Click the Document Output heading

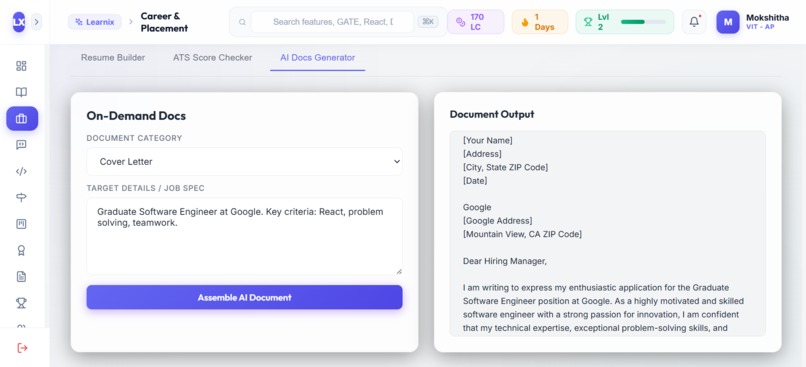point(492,114)
